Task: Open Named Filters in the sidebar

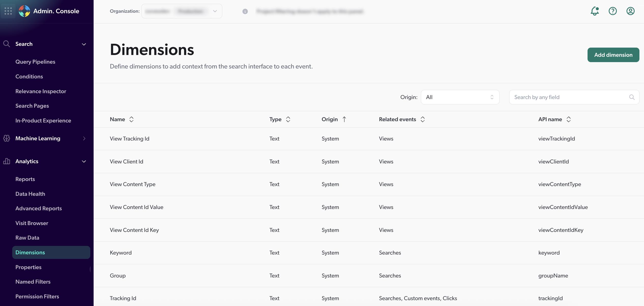Action: (33, 282)
